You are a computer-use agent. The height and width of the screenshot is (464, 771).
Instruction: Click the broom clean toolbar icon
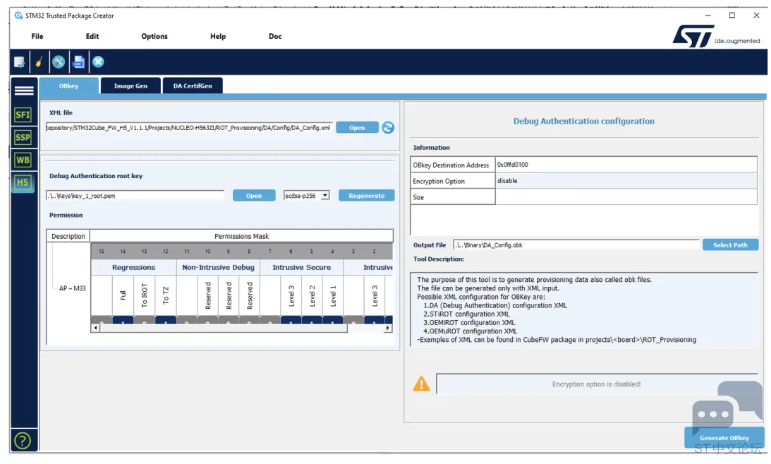point(39,62)
